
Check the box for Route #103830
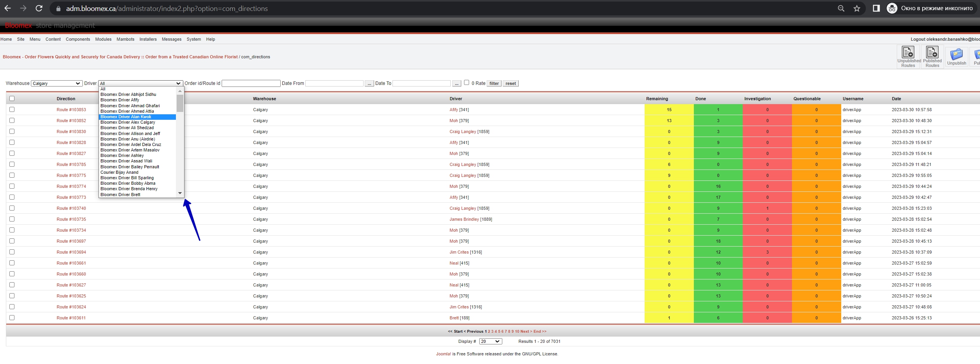coord(12,132)
